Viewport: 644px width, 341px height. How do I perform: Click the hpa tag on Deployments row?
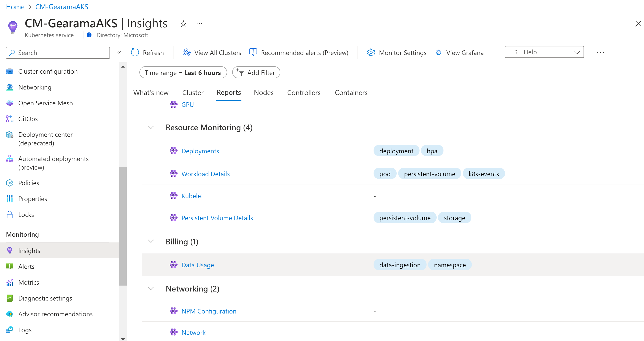432,151
